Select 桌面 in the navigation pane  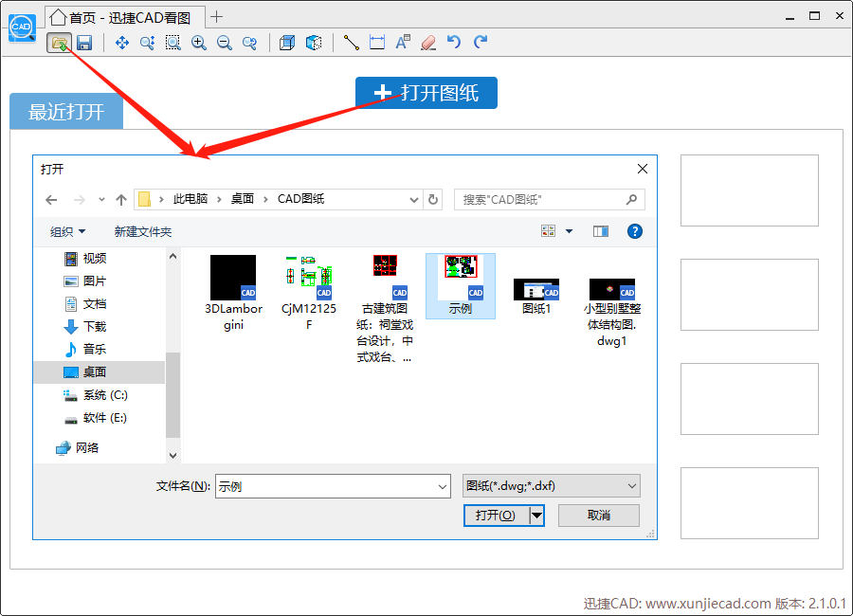[100, 372]
